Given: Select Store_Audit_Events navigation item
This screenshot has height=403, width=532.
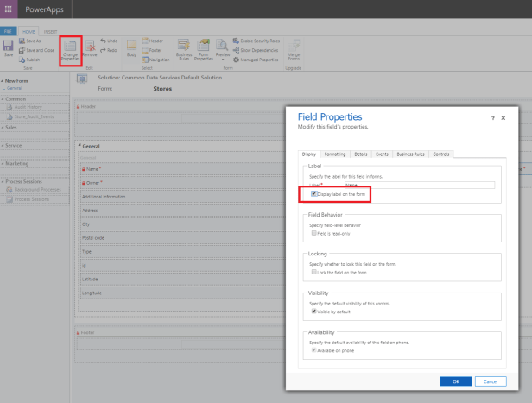Looking at the screenshot, I should (x=34, y=116).
